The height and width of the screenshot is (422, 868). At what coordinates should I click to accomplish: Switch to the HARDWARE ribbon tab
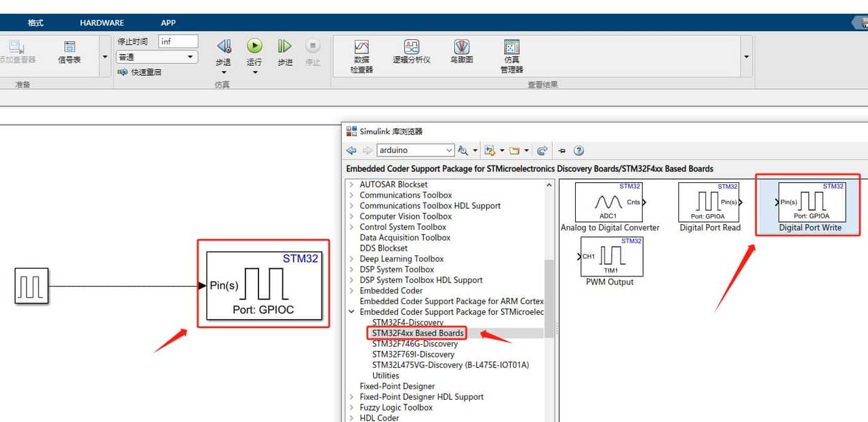click(x=101, y=22)
